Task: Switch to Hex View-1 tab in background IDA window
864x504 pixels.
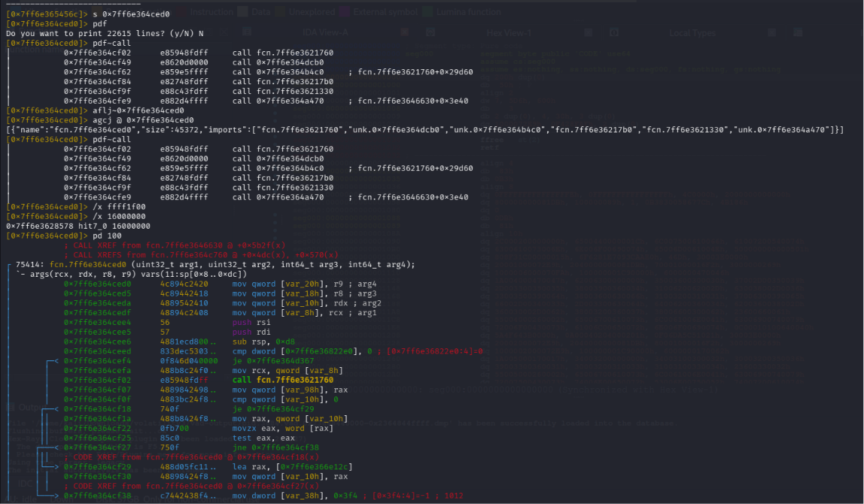Action: tap(508, 33)
